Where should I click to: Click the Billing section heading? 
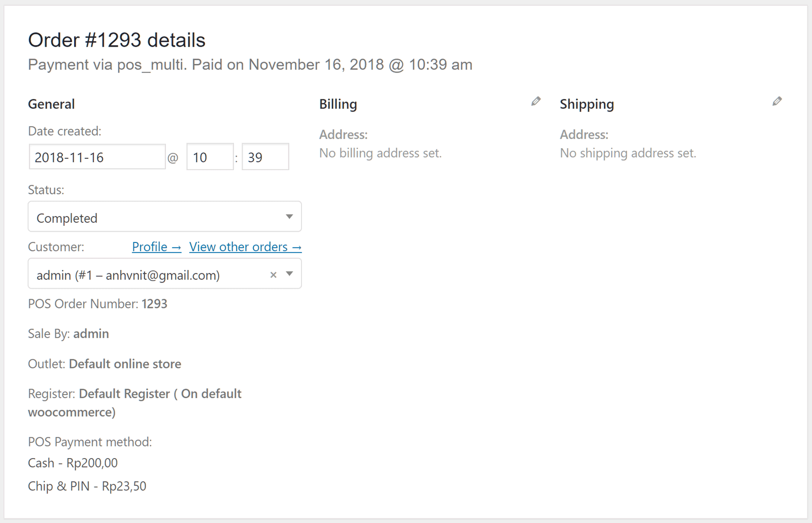[x=338, y=104]
